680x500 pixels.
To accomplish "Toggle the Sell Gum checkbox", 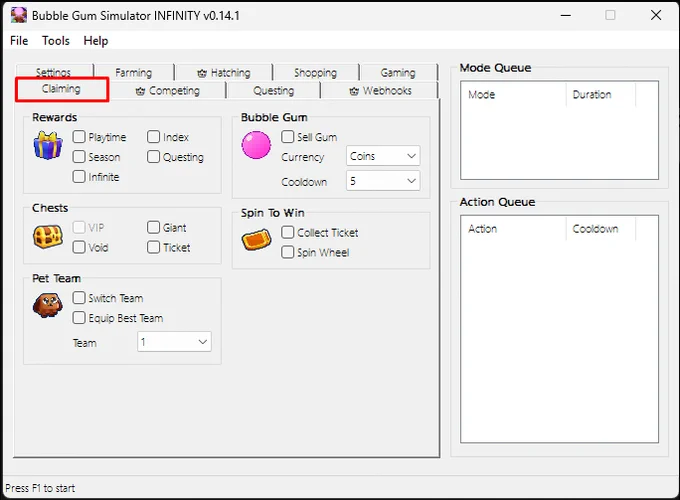I will point(288,137).
